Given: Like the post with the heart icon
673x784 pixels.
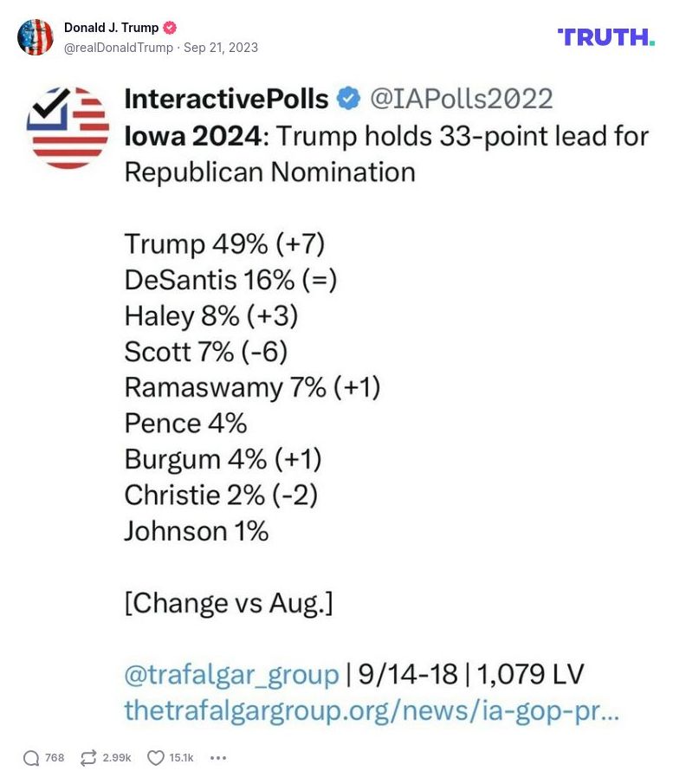Looking at the screenshot, I should click(156, 758).
